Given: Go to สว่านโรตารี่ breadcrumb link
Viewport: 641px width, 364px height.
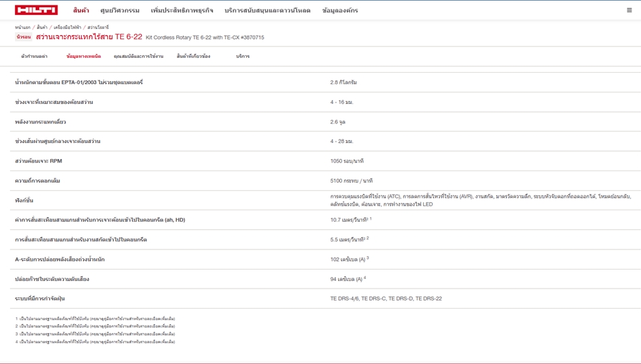Looking at the screenshot, I should [x=98, y=28].
